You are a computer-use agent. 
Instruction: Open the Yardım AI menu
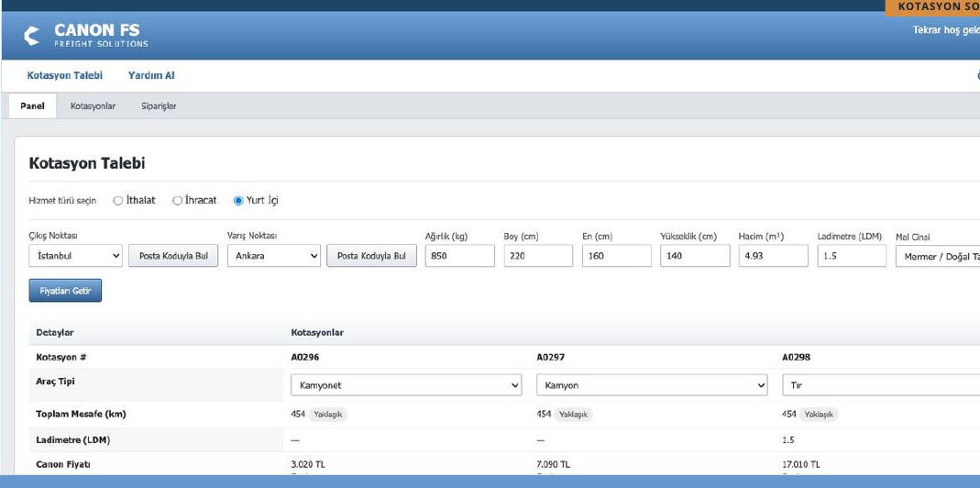point(151,76)
